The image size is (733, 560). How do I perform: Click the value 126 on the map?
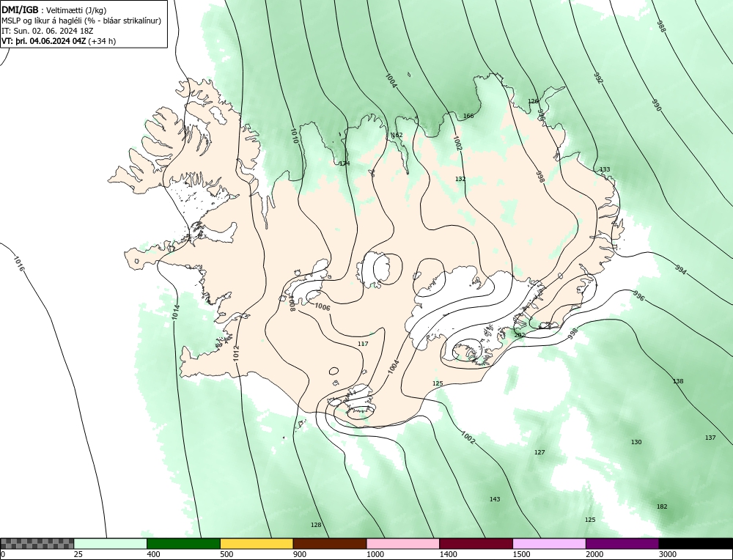click(x=533, y=101)
